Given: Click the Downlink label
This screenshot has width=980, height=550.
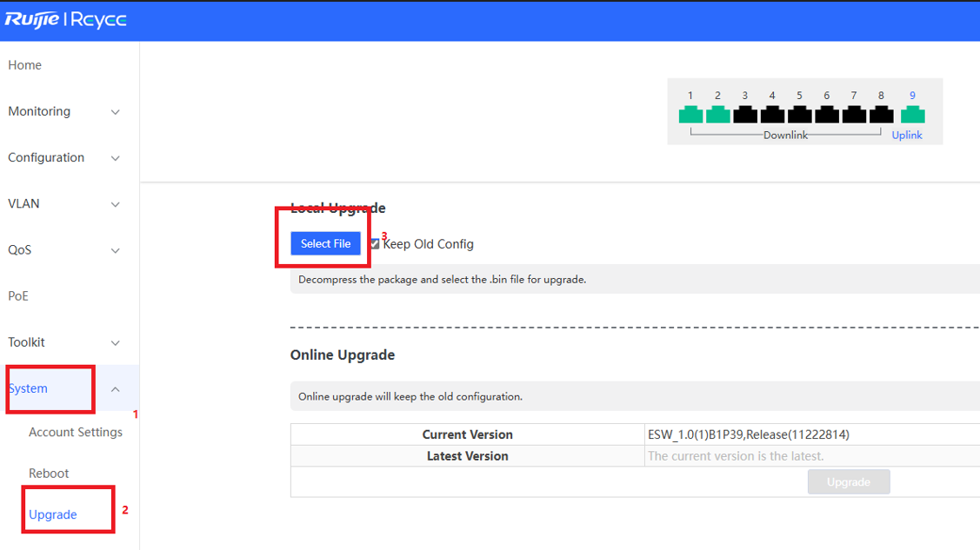Looking at the screenshot, I should [785, 135].
